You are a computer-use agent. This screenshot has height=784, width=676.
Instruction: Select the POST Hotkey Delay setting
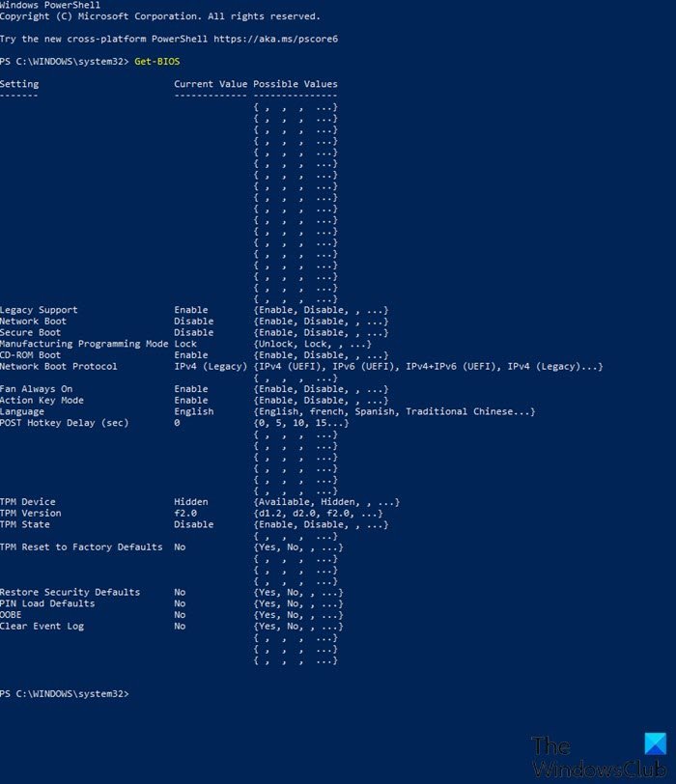coord(65,423)
